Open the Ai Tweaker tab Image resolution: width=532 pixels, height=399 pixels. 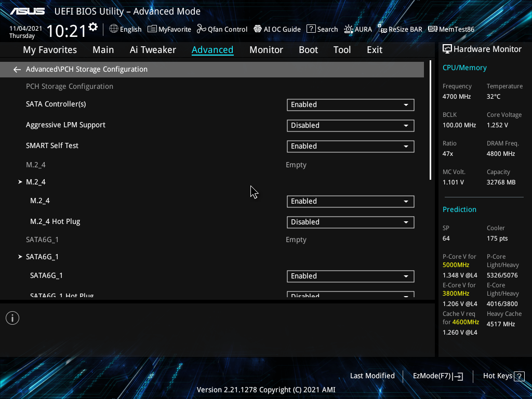[x=153, y=50]
